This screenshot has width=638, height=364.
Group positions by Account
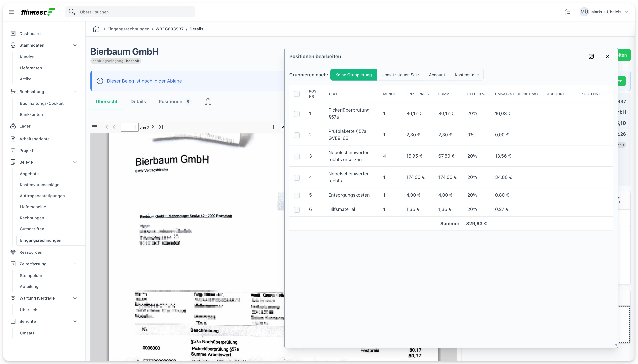coord(437,75)
